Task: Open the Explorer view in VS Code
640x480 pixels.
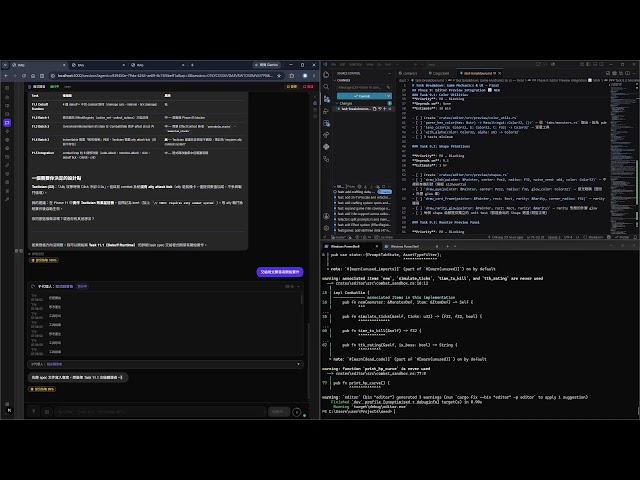Action: tap(326, 74)
